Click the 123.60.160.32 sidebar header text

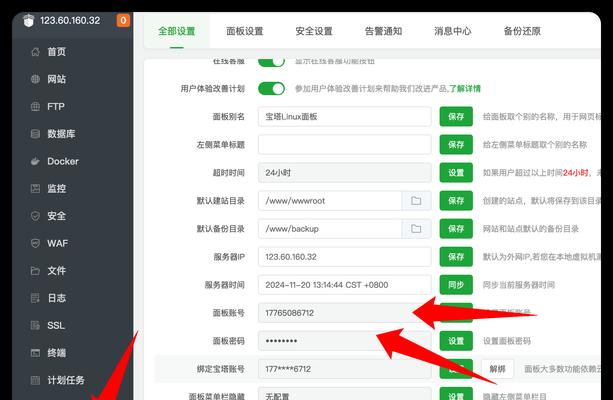coord(70,20)
